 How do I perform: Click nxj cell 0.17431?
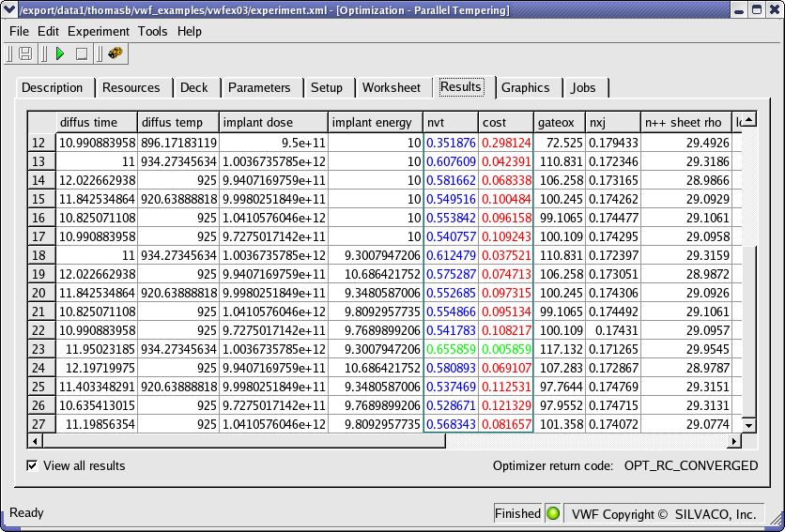tap(613, 330)
